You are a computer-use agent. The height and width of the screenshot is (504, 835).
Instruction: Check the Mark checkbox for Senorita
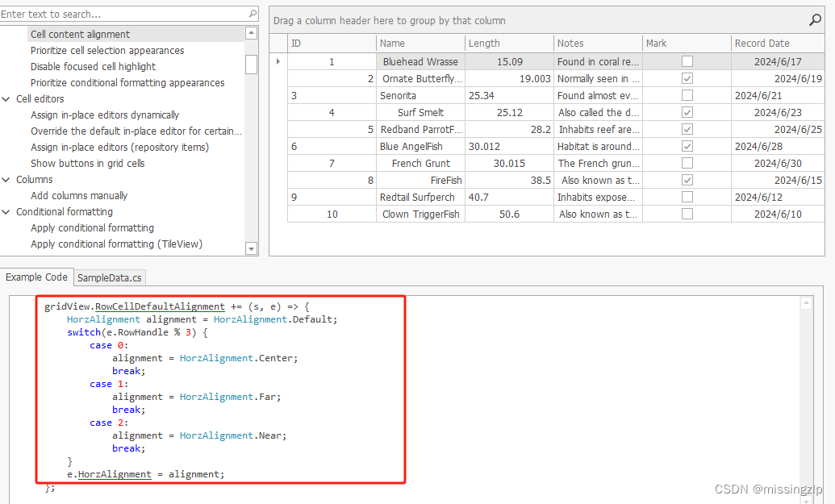click(x=687, y=95)
